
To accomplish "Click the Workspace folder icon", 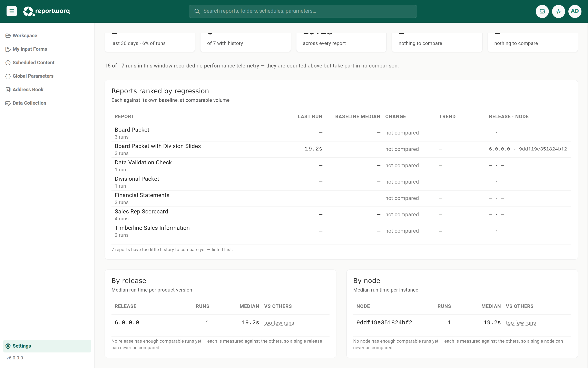I will pos(8,36).
